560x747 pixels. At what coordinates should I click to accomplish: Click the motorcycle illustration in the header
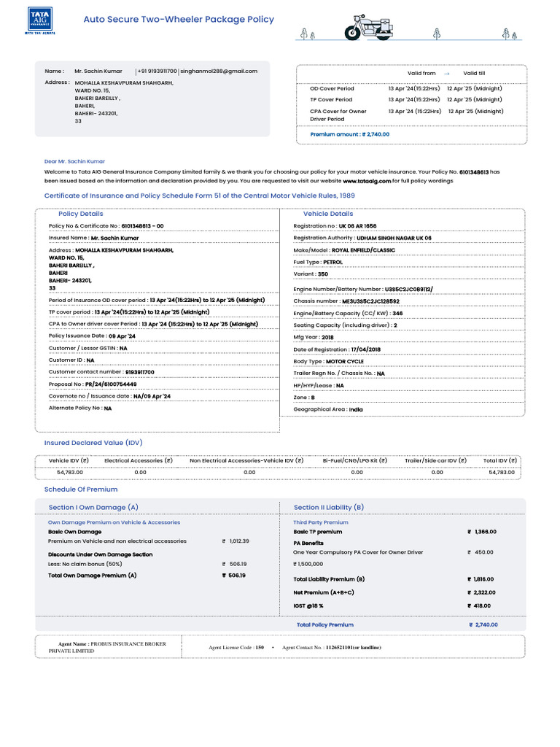370,27
